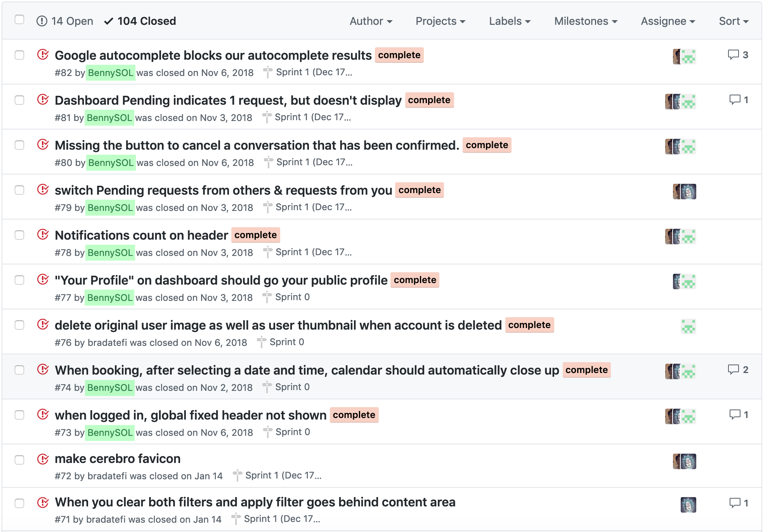This screenshot has width=763, height=532.
Task: Open the Author filter dropdown
Action: (371, 21)
